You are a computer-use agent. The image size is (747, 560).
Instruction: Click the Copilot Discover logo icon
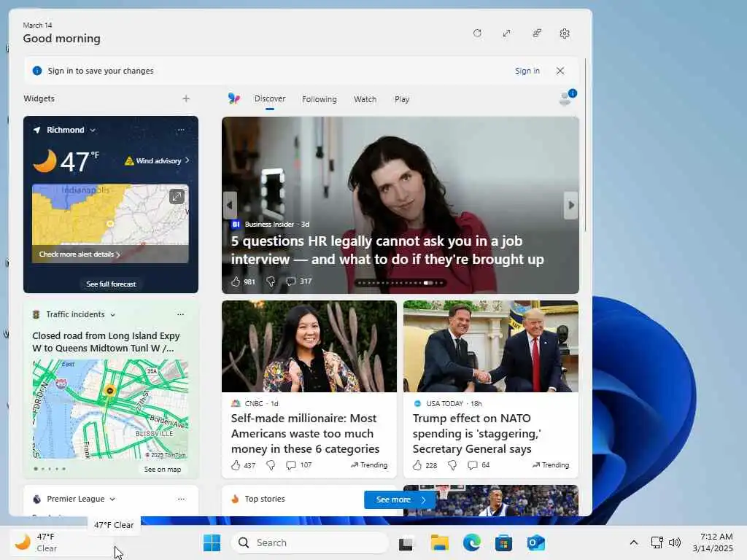click(233, 98)
